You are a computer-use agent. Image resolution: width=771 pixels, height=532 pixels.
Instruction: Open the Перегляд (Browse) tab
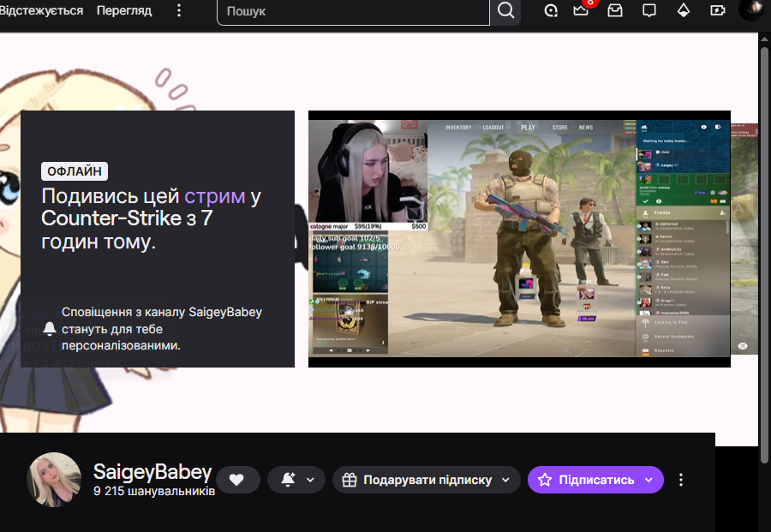tap(124, 10)
